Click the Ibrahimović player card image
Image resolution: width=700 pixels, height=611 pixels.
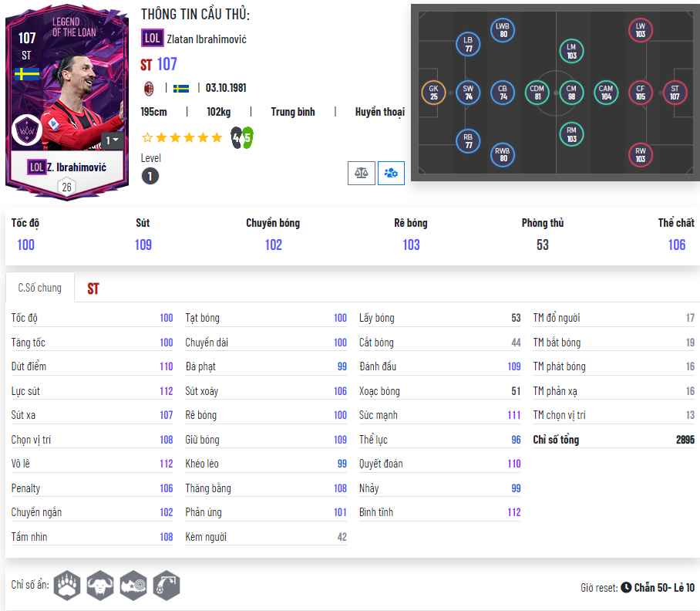coord(67,103)
